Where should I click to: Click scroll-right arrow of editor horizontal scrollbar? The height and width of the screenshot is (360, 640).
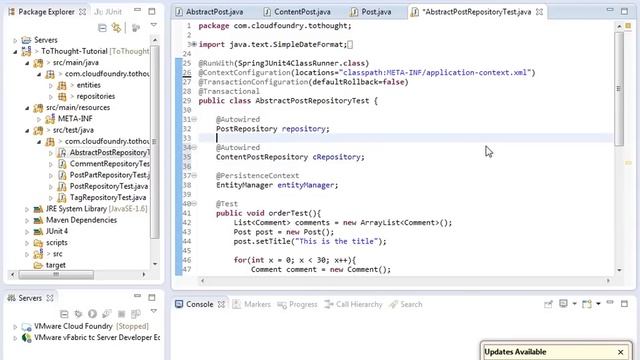608,280
